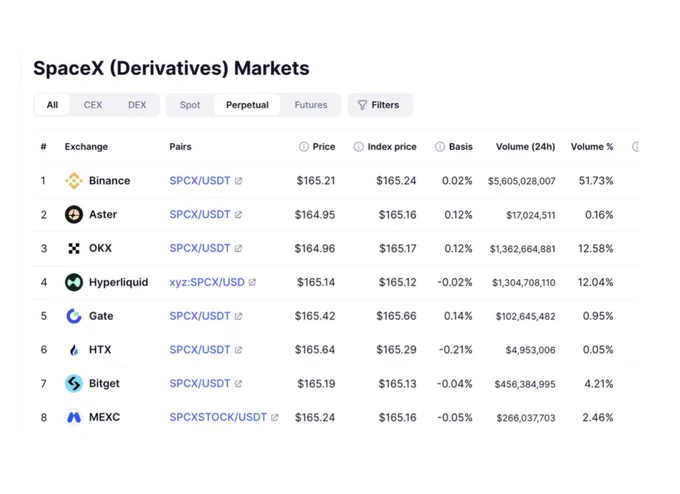Click the SpaceX (Derivatives) Markets heading

tap(171, 69)
